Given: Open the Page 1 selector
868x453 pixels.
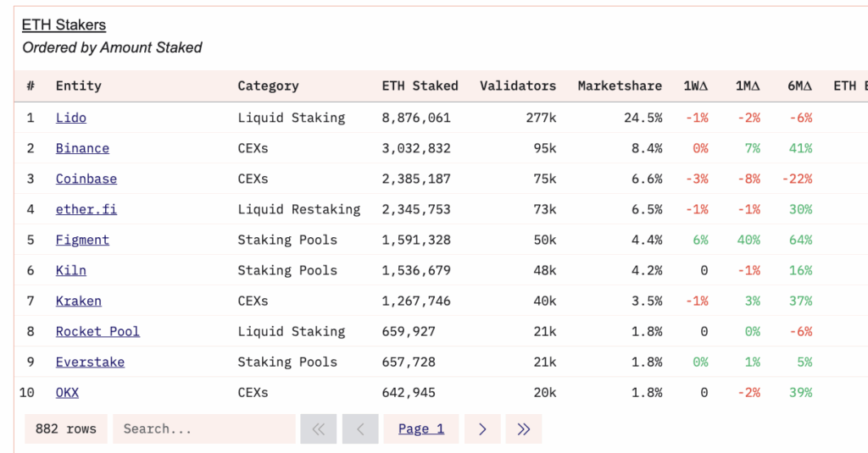Looking at the screenshot, I should tap(421, 428).
